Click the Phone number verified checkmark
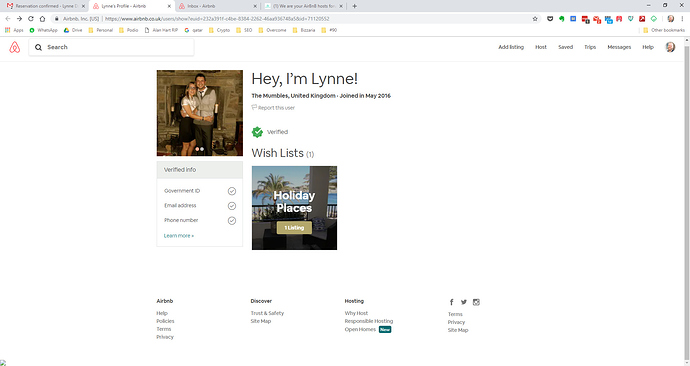Image resolution: width=690 pixels, height=366 pixels. coord(232,220)
